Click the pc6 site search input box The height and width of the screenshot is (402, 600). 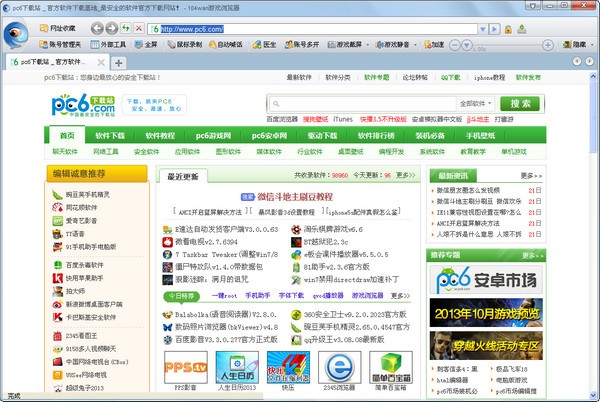pos(362,104)
